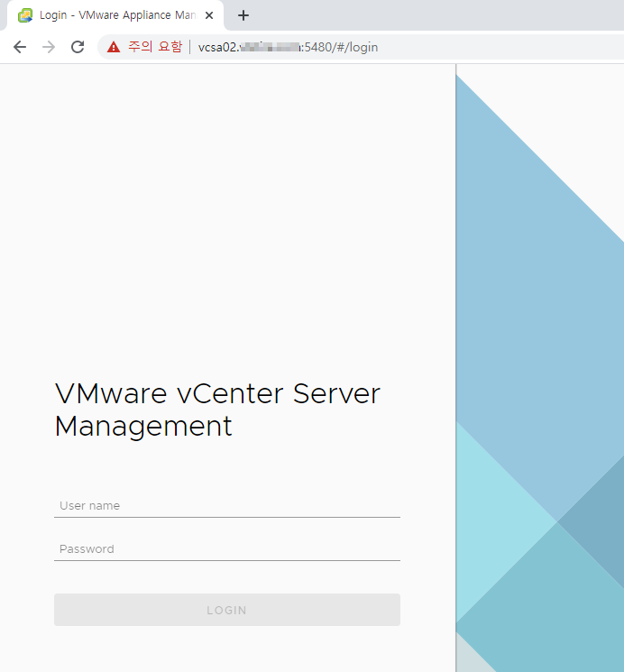Image resolution: width=624 pixels, height=672 pixels.
Task: Open a new tab with the plus button
Action: click(243, 15)
